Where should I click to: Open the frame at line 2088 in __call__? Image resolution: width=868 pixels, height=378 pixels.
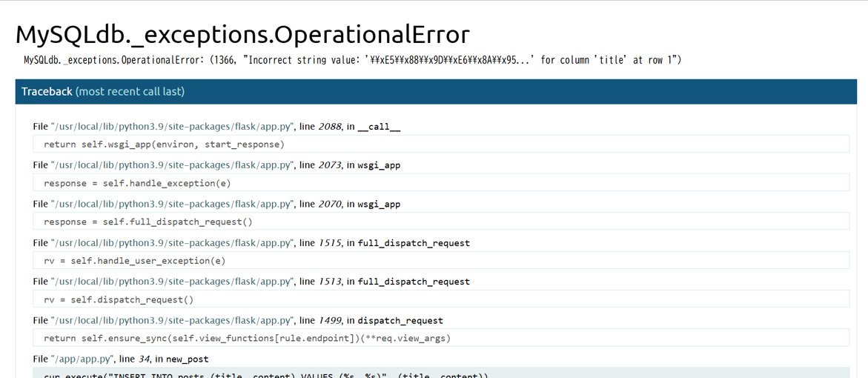click(x=216, y=127)
